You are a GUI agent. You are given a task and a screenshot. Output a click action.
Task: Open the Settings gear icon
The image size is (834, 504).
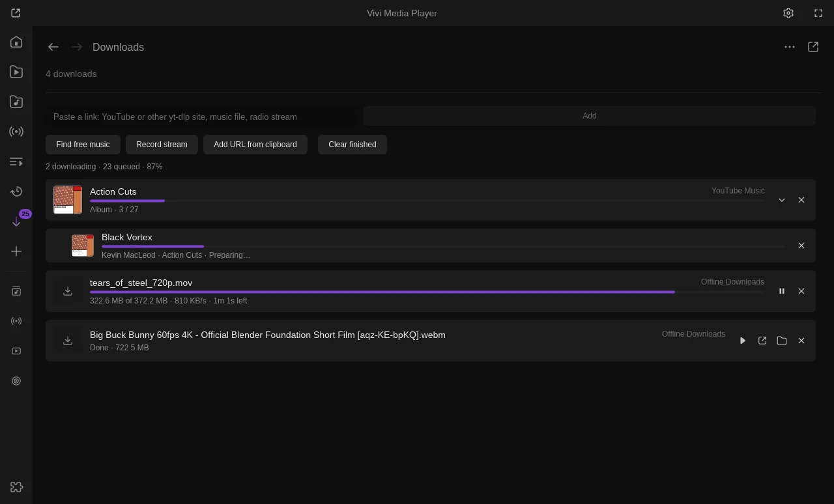[x=788, y=13]
